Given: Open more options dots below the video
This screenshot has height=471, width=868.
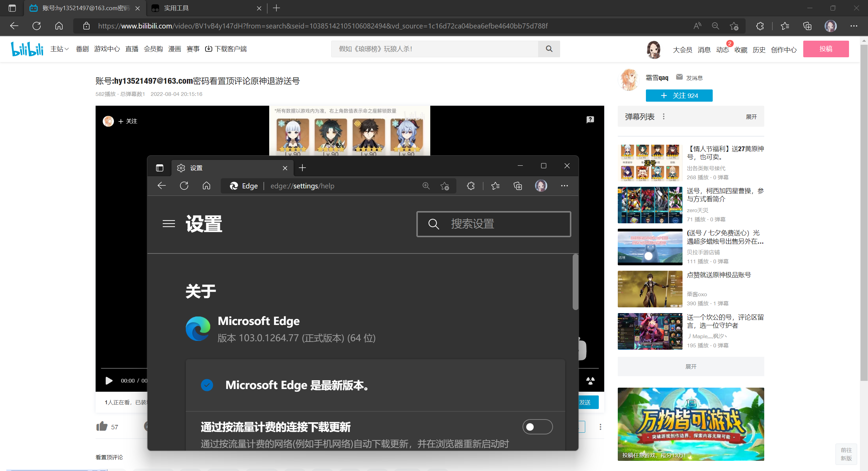Looking at the screenshot, I should [600, 427].
